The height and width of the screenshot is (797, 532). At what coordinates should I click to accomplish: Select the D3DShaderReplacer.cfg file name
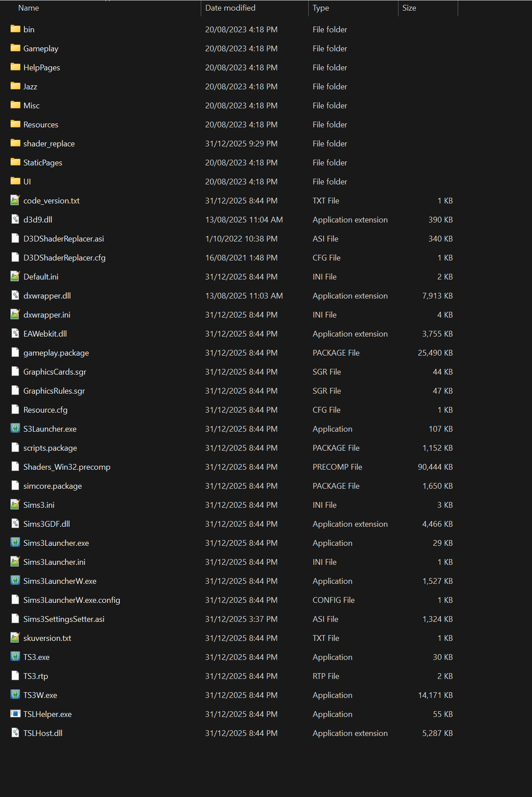coord(65,258)
